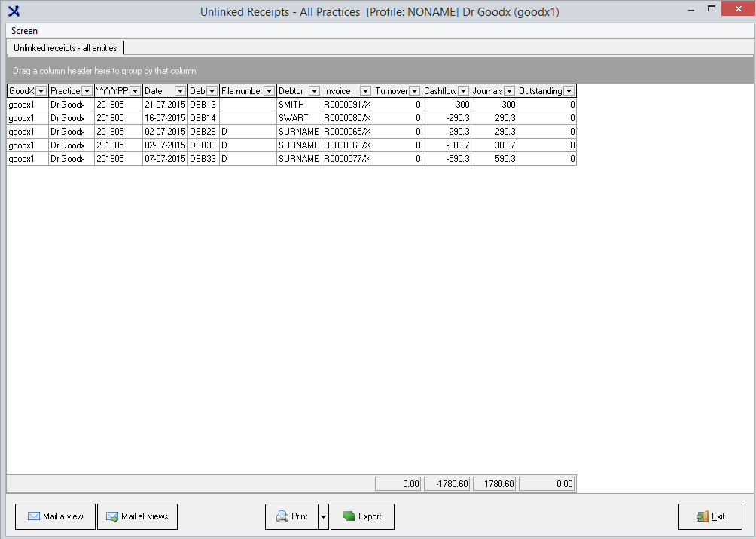
Task: Select the SWART debtor name cell
Action: click(300, 118)
